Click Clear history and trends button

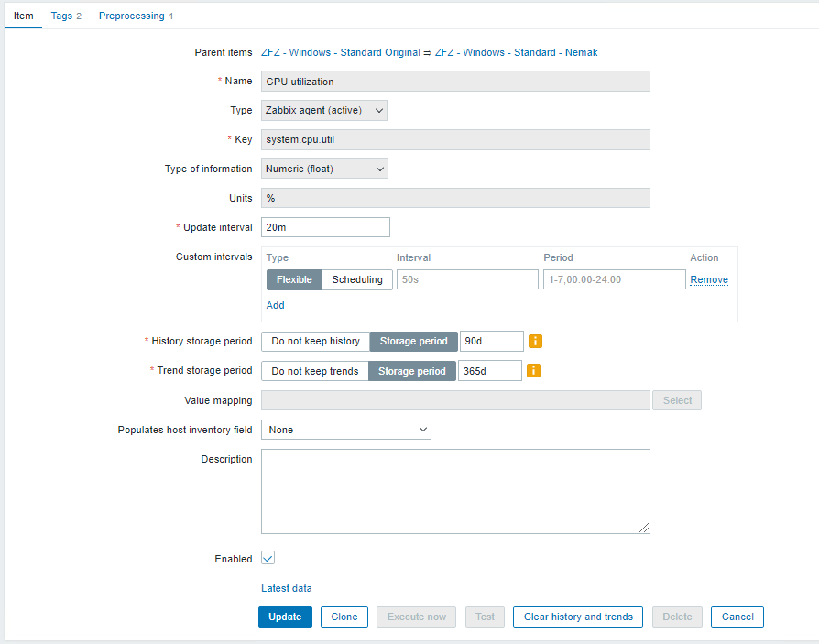click(578, 617)
